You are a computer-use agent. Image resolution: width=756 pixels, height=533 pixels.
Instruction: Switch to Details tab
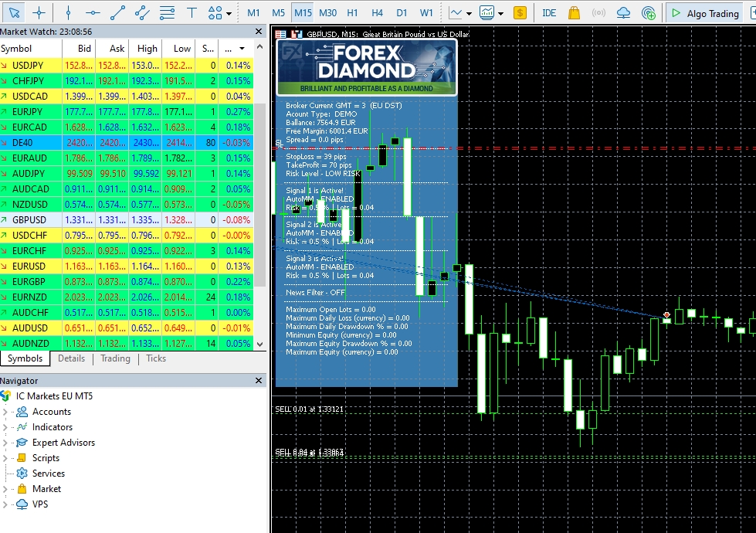[71, 358]
